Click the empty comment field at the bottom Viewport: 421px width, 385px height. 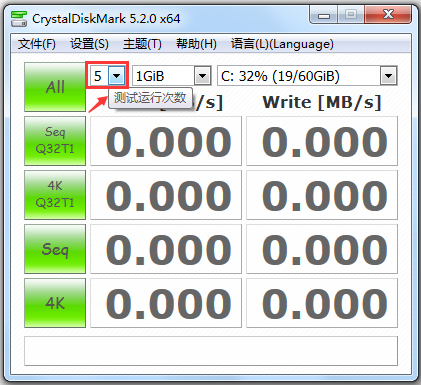(x=211, y=351)
